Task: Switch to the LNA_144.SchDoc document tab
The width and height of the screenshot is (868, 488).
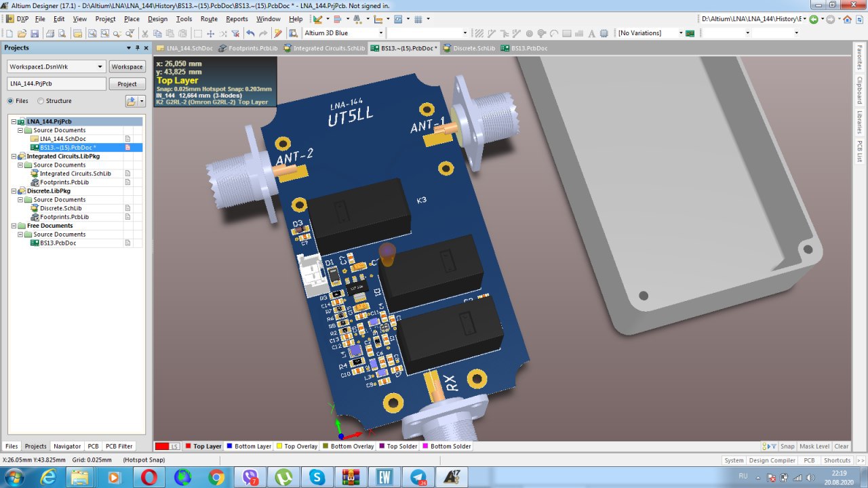Action: pyautogui.click(x=184, y=48)
